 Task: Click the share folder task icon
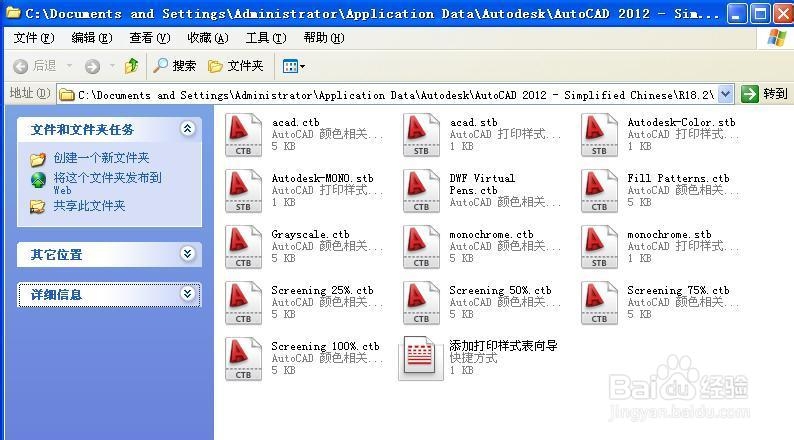pyautogui.click(x=37, y=207)
